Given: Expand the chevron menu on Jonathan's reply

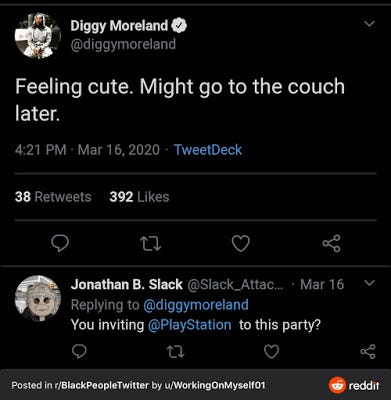Looking at the screenshot, I should pos(369,283).
